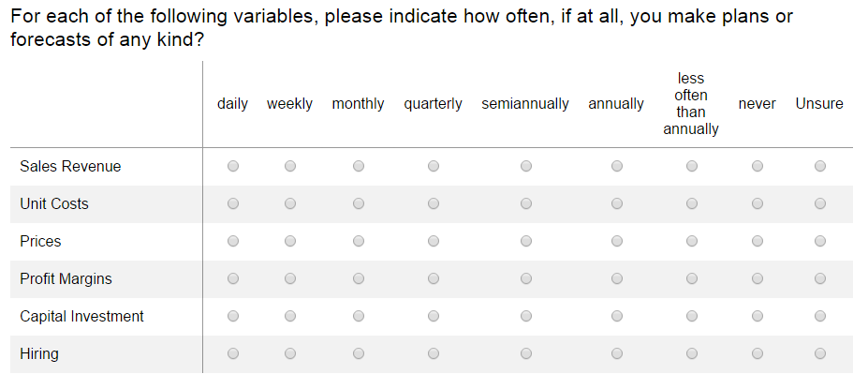868x389 pixels.
Task: Select annually for Capital Investment
Action: click(x=617, y=316)
